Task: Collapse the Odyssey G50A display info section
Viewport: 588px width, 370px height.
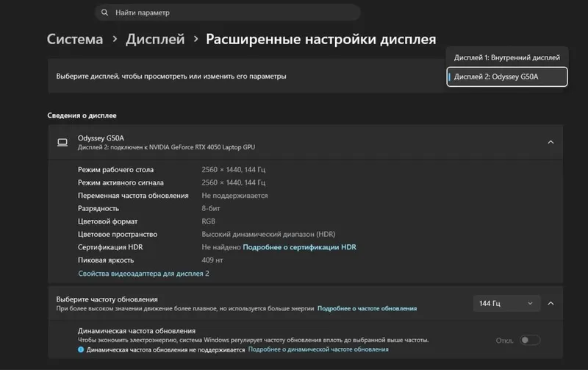Action: (551, 142)
